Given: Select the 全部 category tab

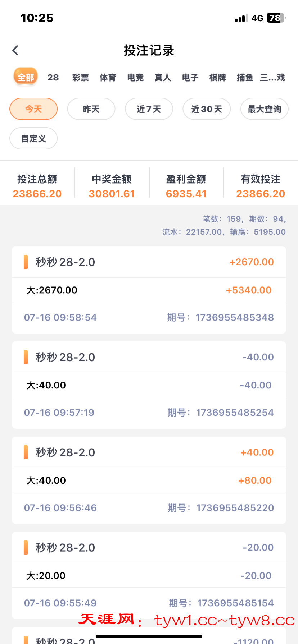Looking at the screenshot, I should tap(26, 77).
